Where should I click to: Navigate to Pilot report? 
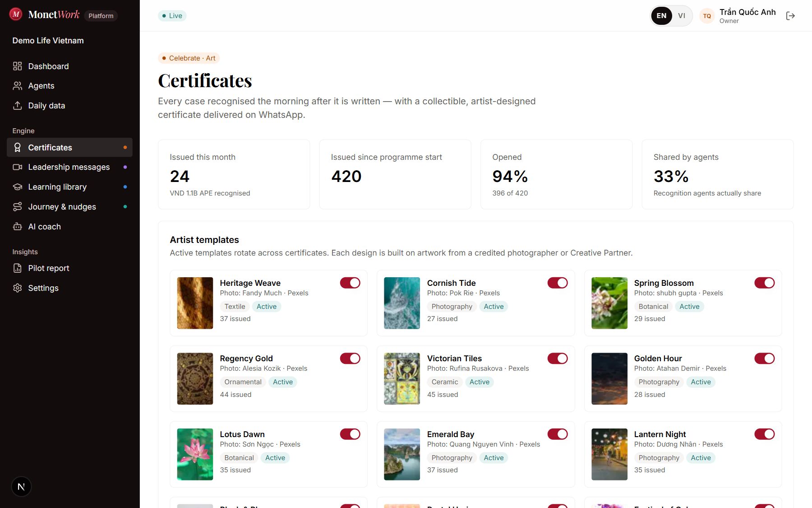click(69, 268)
